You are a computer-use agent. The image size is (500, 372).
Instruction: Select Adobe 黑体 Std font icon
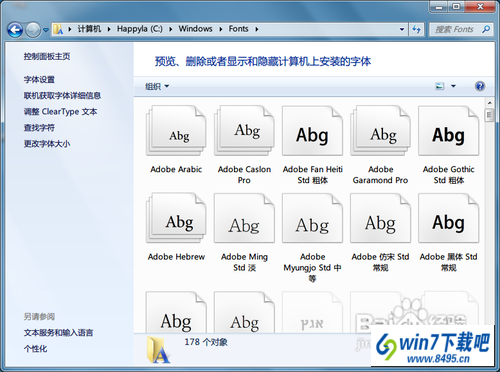point(448,218)
